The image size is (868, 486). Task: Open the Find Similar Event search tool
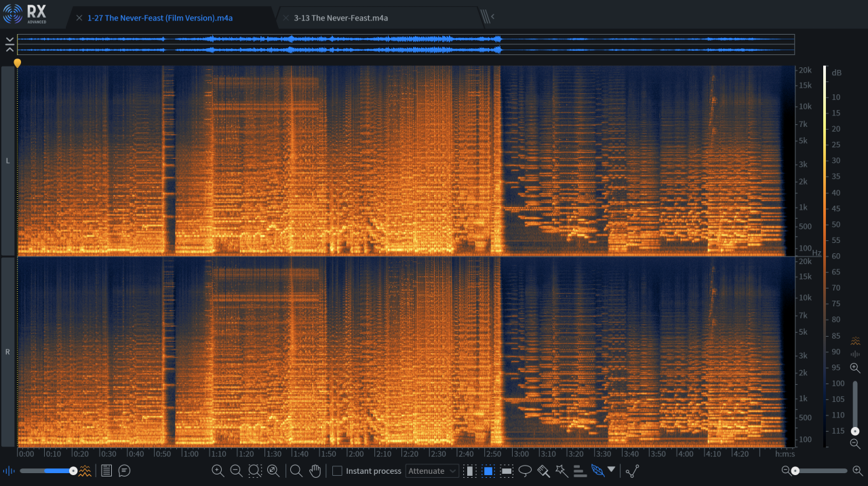click(x=296, y=470)
